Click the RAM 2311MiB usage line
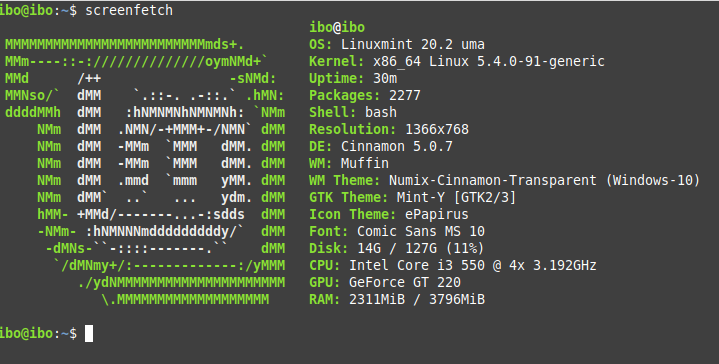This screenshot has height=364, width=719. tap(397, 298)
